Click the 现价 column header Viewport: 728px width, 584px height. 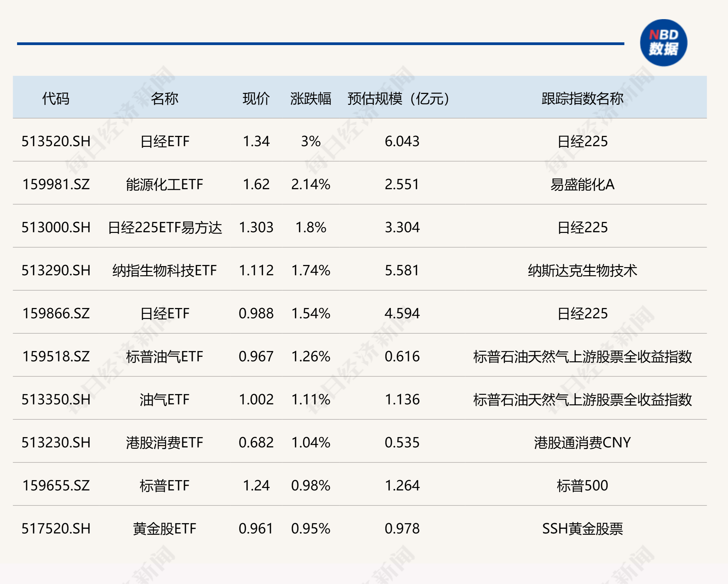256,99
